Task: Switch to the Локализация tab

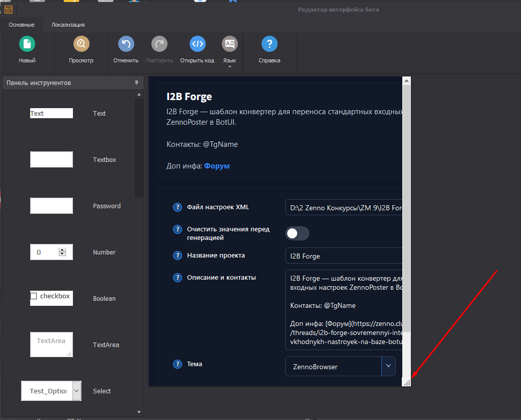Action: (x=68, y=25)
